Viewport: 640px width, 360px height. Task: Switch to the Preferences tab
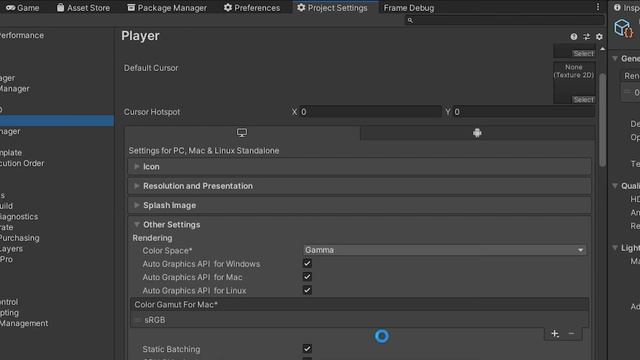point(252,7)
